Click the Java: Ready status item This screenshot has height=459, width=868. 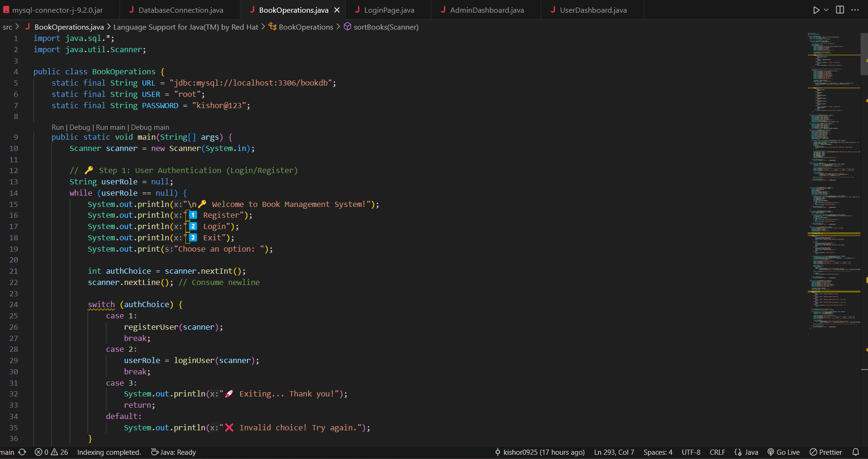coord(173,452)
